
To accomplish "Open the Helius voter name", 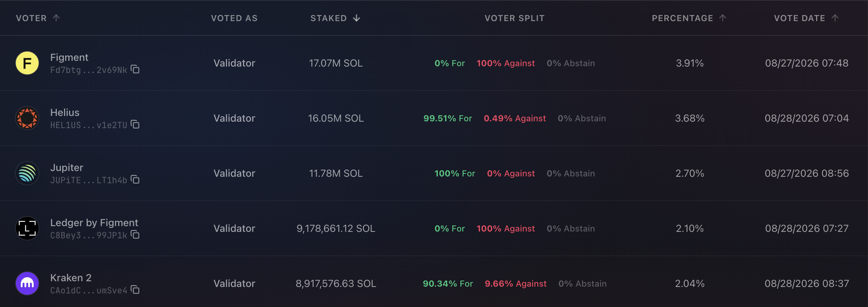I will pyautogui.click(x=65, y=112).
